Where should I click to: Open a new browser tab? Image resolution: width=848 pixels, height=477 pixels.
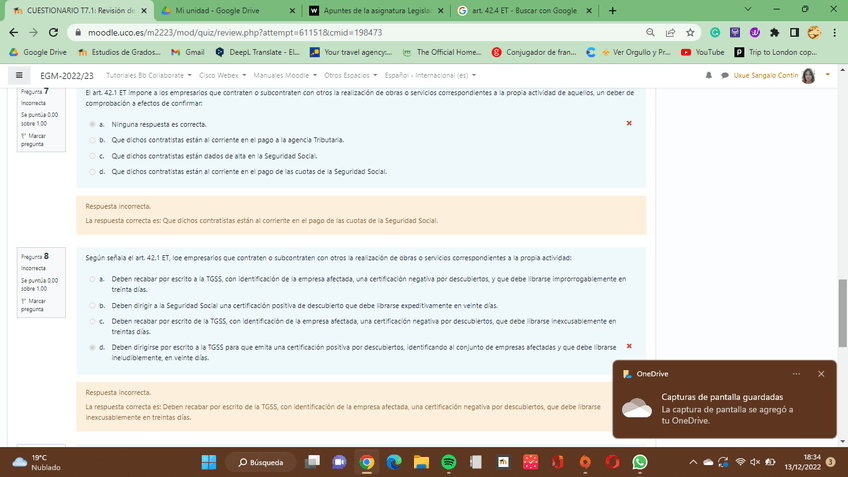[x=612, y=11]
